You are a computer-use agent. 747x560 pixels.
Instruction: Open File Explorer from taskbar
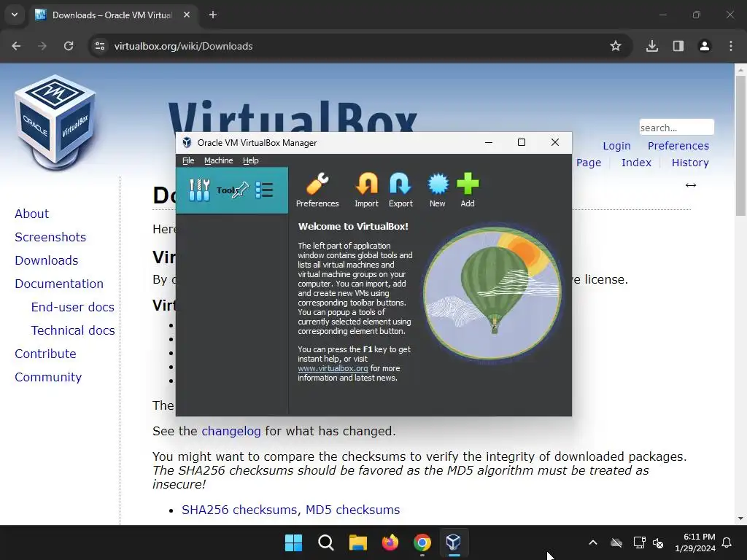coord(357,542)
